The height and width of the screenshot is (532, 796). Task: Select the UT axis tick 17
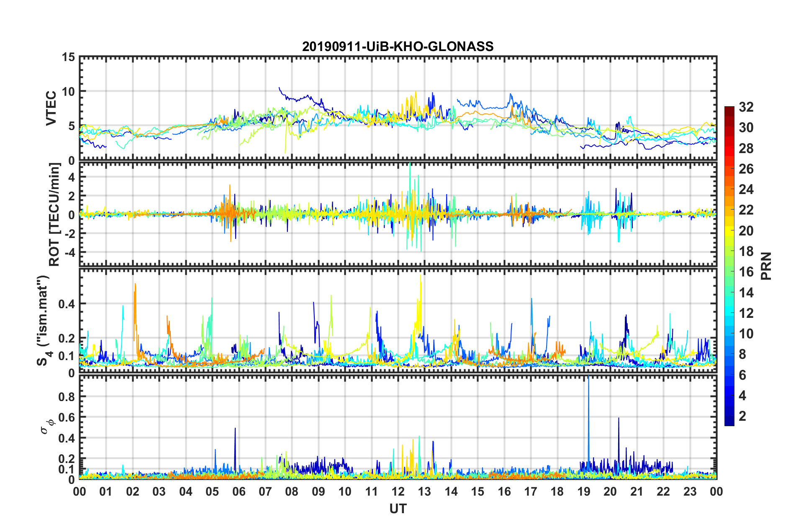click(x=531, y=491)
